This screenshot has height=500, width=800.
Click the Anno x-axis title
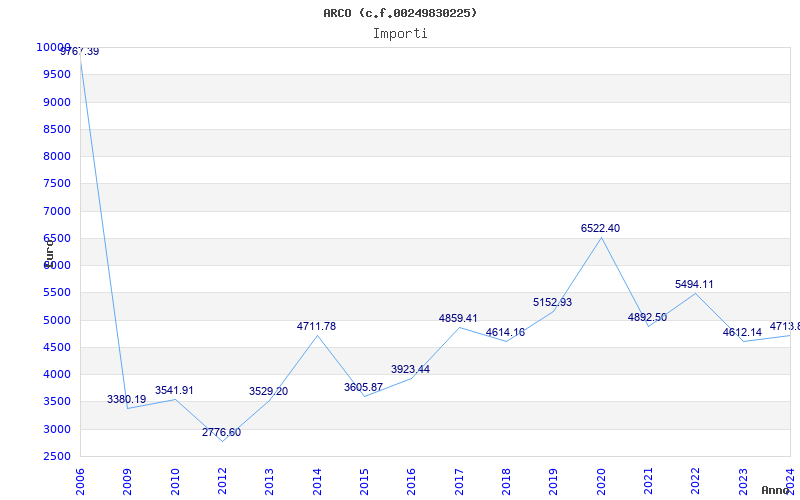[776, 490]
